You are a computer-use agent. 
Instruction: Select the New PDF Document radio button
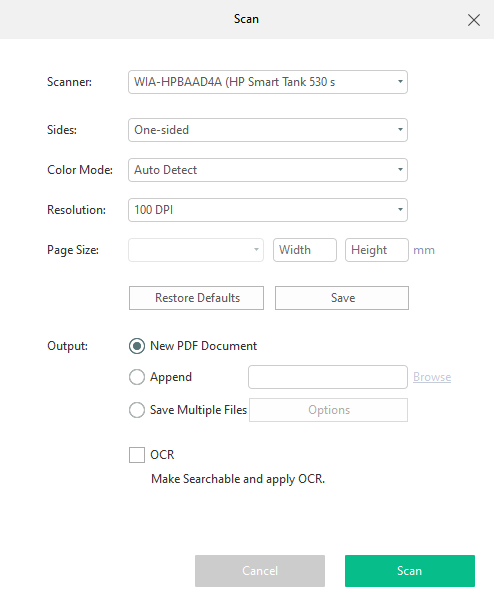coord(137,346)
